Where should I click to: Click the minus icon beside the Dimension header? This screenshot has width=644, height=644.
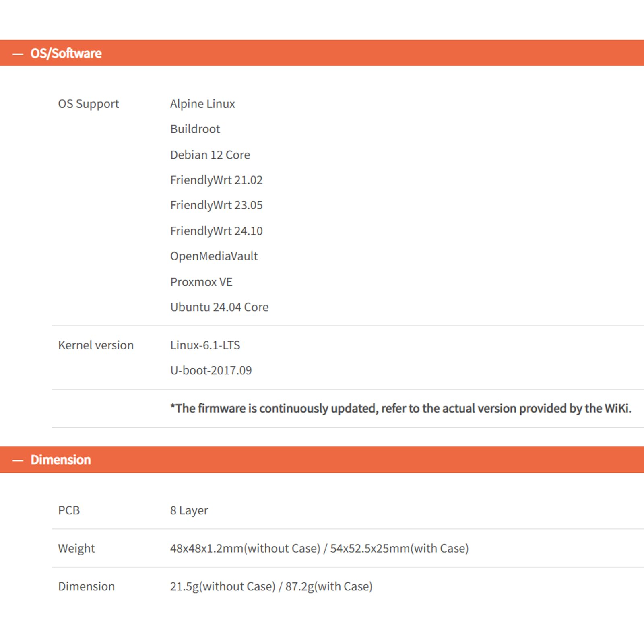[x=18, y=460]
